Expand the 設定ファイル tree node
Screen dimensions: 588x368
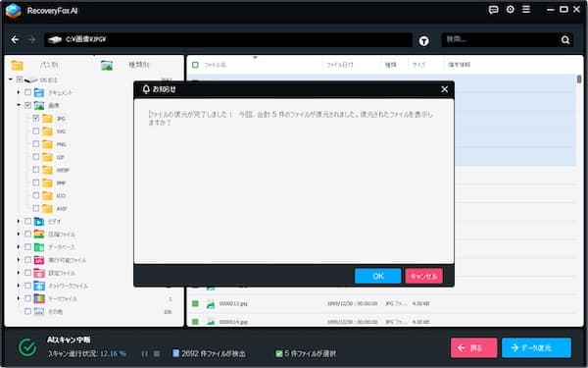coord(18,273)
